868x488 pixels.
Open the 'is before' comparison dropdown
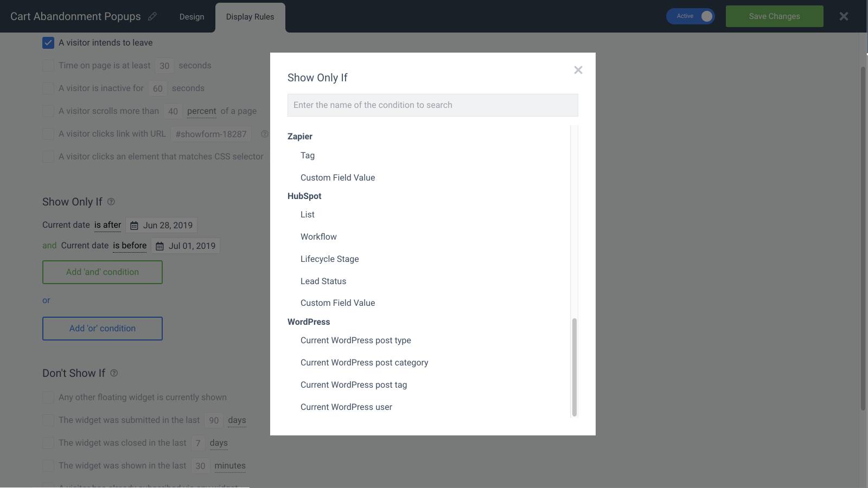pyautogui.click(x=130, y=246)
